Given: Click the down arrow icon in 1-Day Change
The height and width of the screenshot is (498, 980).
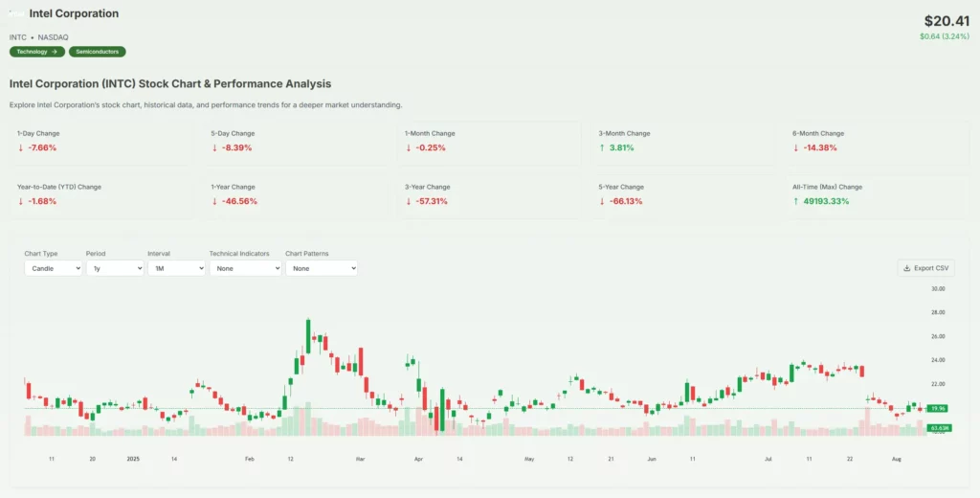Looking at the screenshot, I should 20,147.
